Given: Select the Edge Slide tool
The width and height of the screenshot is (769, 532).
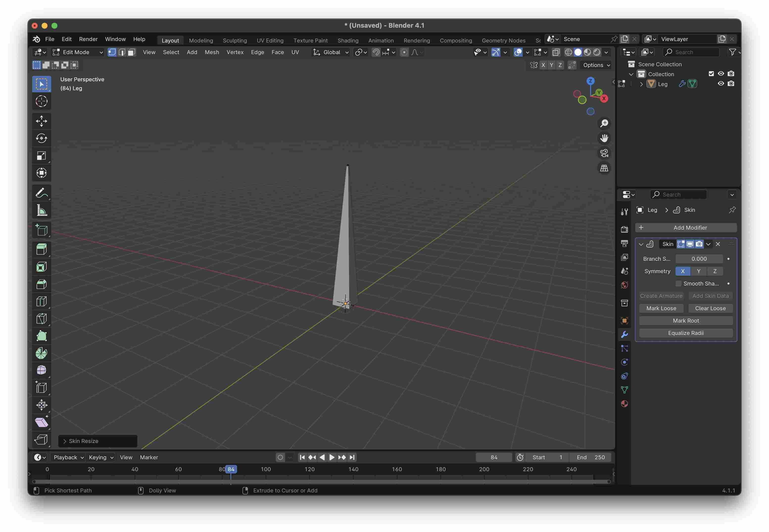Looking at the screenshot, I should coord(41,388).
